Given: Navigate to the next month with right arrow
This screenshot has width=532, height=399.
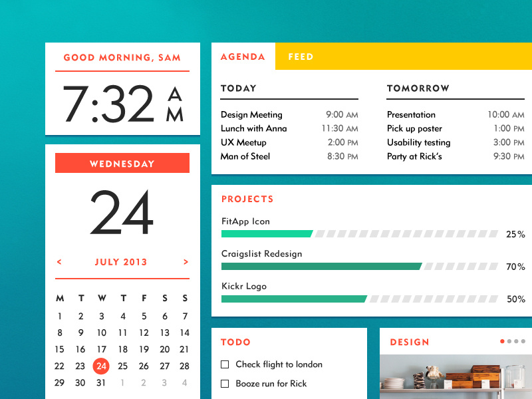Looking at the screenshot, I should click(x=185, y=262).
